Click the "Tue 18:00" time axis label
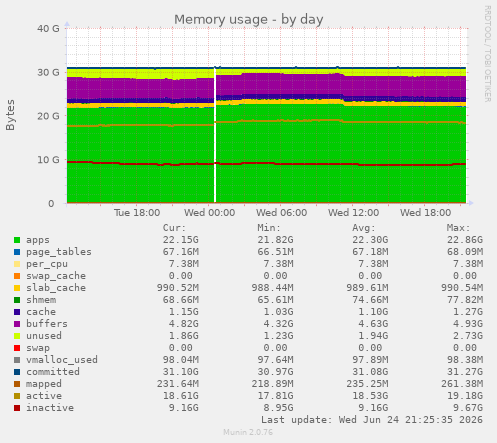This screenshot has height=443, width=497. tap(137, 213)
